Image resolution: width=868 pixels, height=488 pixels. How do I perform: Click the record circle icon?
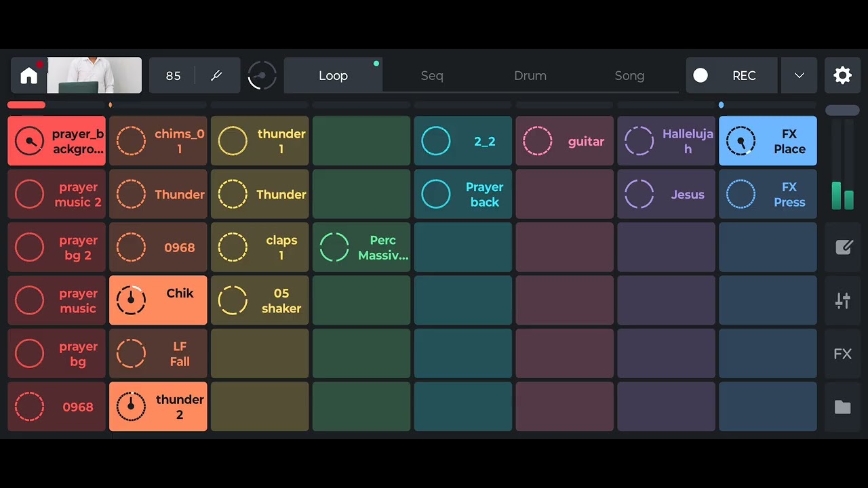pyautogui.click(x=701, y=75)
